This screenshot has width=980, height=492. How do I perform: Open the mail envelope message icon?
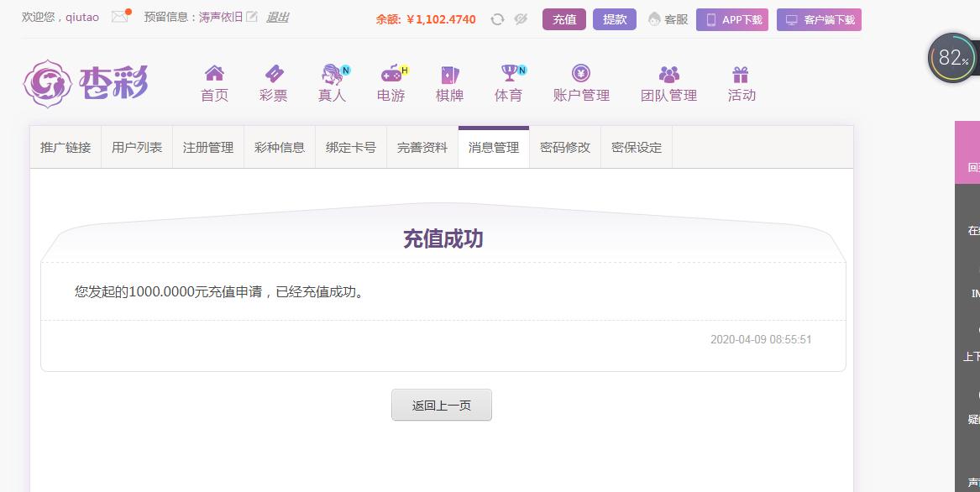[120, 17]
